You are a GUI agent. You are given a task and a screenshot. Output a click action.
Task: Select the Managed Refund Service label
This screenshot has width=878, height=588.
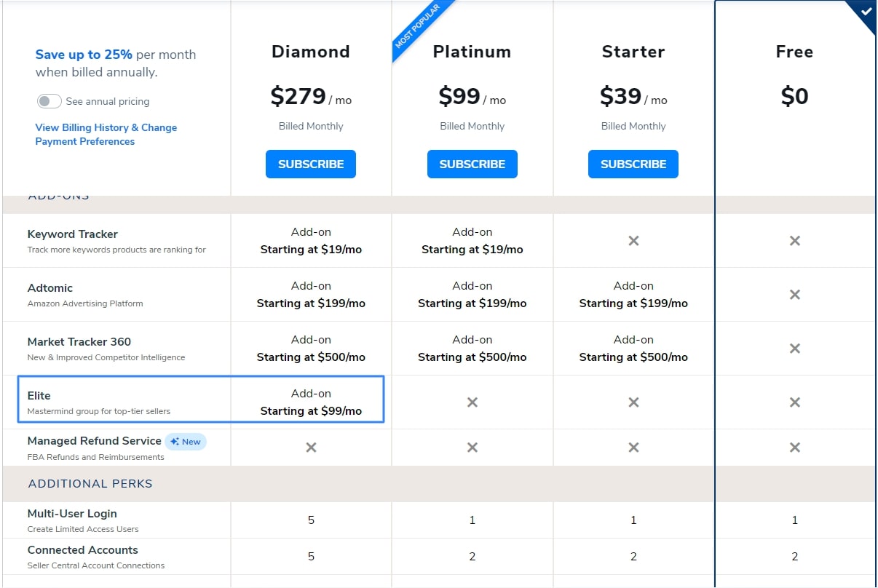(94, 441)
